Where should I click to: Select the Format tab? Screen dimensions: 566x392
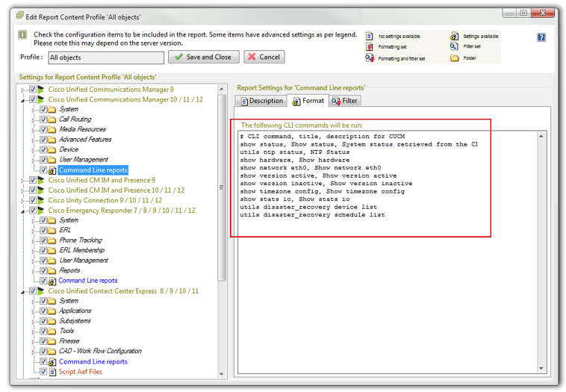[x=308, y=101]
